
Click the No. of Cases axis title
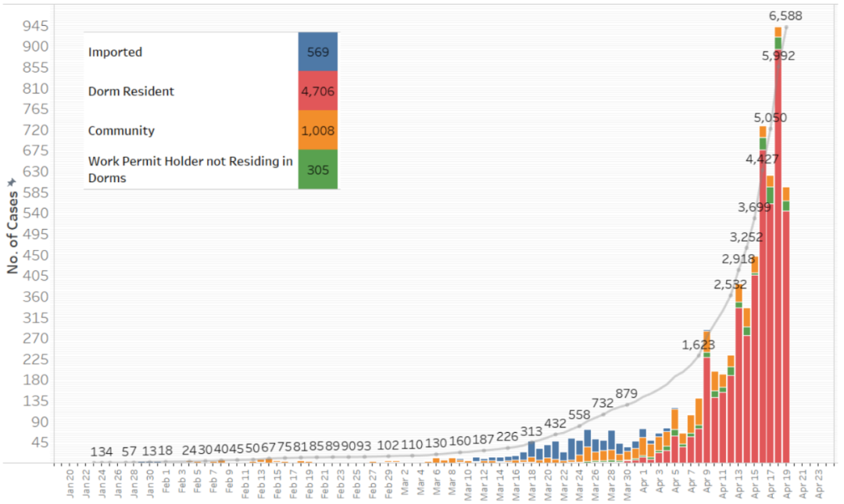coord(13,232)
